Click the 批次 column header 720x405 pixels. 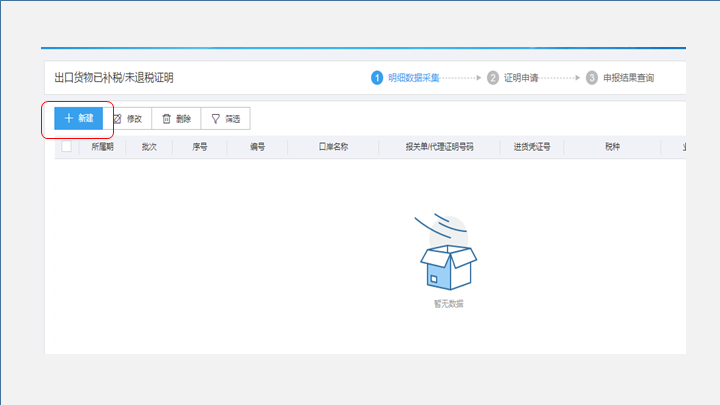pyautogui.click(x=149, y=147)
